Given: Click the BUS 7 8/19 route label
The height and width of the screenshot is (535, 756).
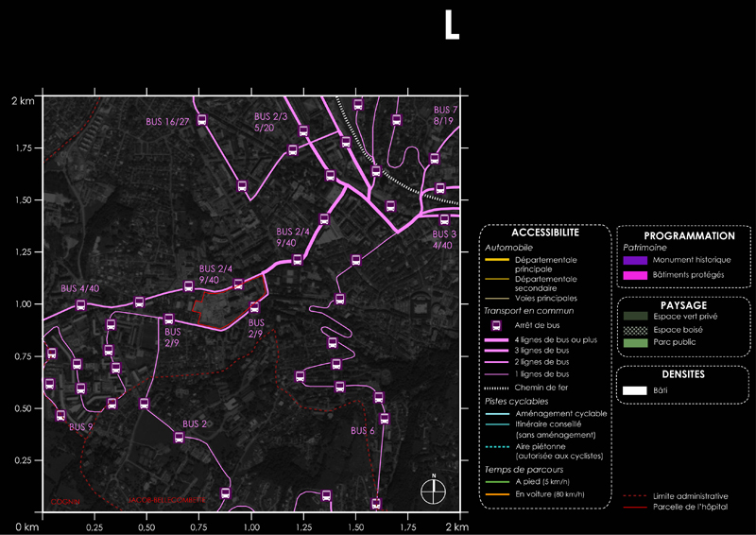Looking at the screenshot, I should click(x=445, y=115).
